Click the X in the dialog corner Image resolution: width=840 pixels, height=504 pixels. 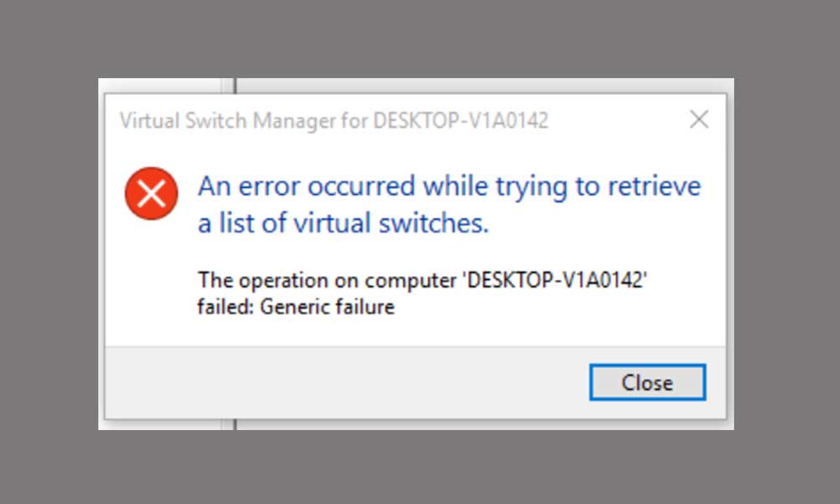click(x=699, y=119)
